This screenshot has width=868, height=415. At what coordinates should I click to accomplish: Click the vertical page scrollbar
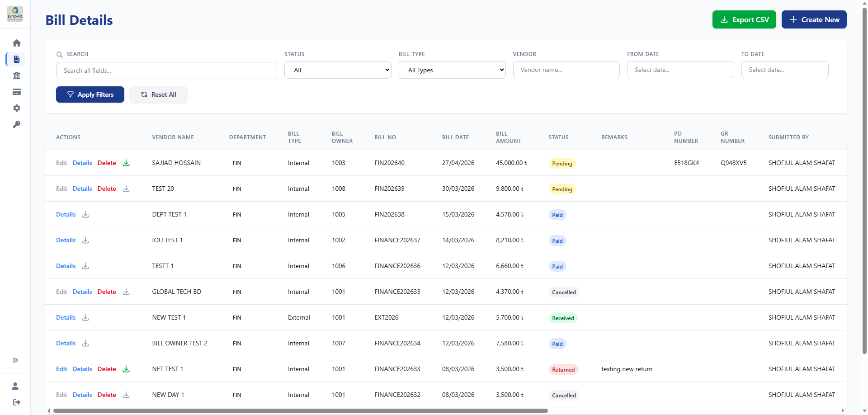[864, 181]
